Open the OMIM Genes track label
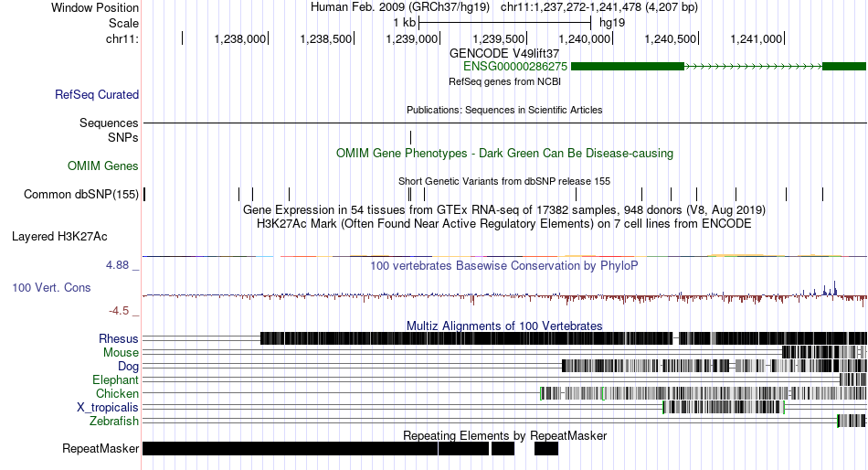 point(103,166)
